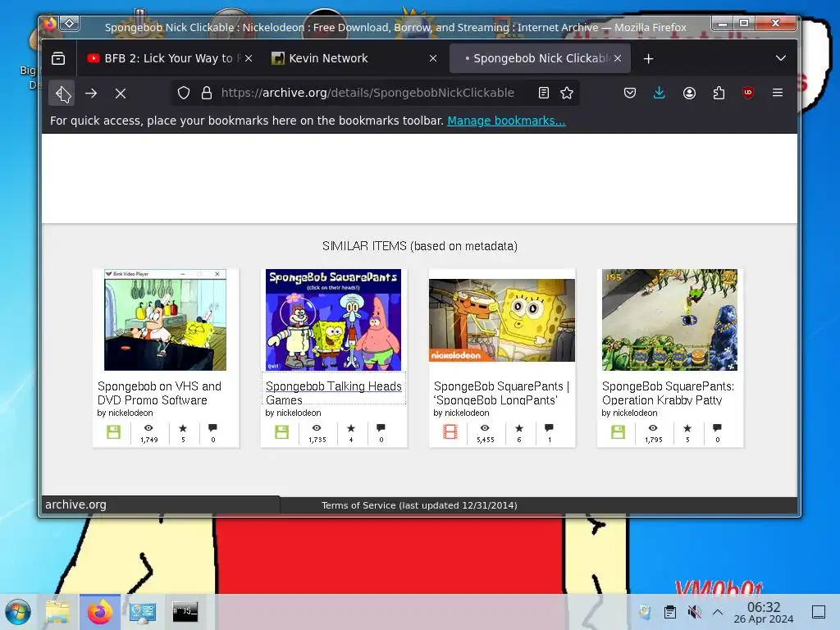Close the Spongebob Nick Clickable tab
840x630 pixels.
(618, 58)
